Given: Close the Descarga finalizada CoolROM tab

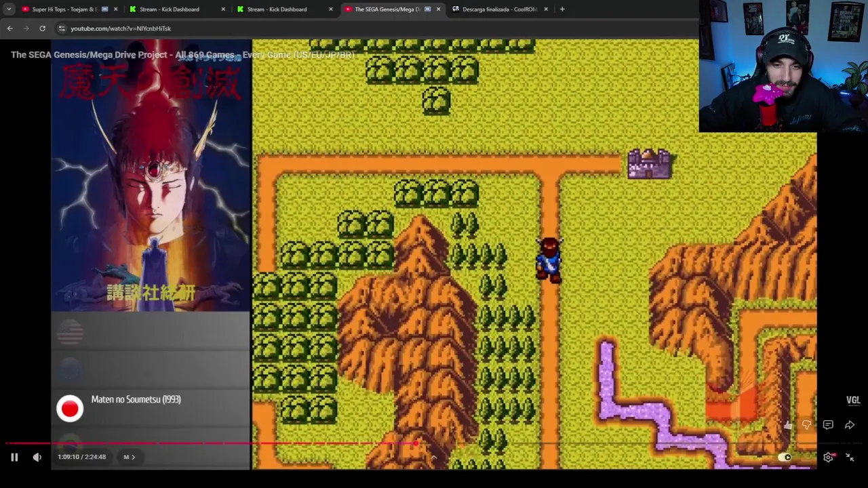Looking at the screenshot, I should [546, 9].
